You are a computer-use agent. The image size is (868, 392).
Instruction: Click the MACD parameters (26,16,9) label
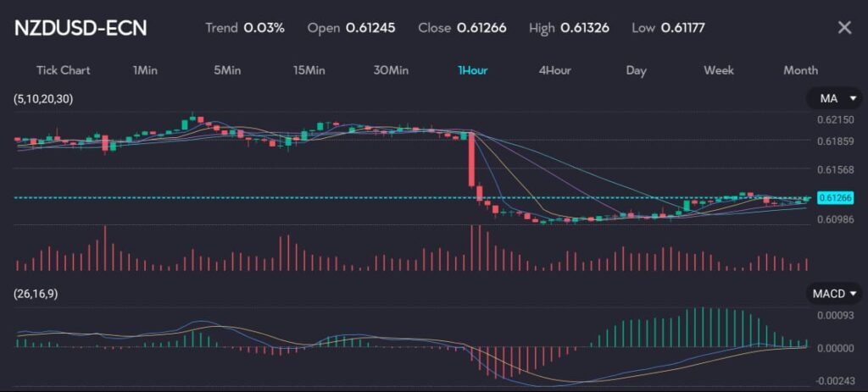coord(41,294)
